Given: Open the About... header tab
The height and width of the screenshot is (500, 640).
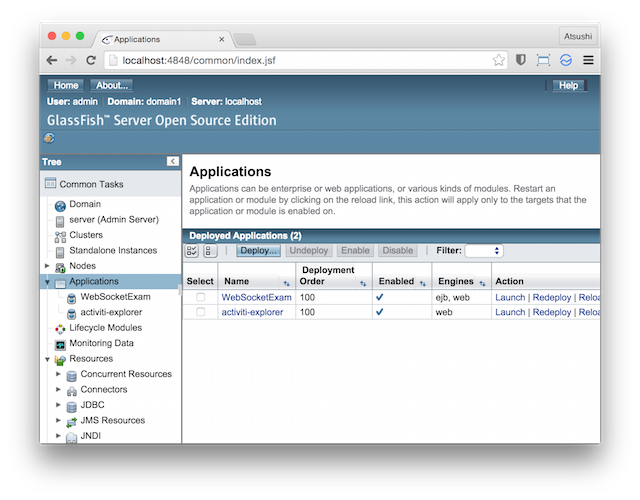Looking at the screenshot, I should click(x=111, y=85).
